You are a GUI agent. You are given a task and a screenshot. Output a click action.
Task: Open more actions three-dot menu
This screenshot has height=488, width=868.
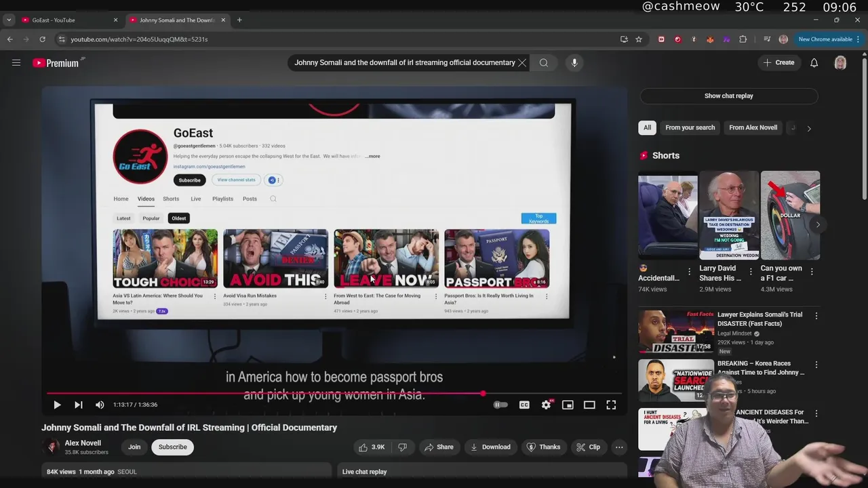coord(619,447)
